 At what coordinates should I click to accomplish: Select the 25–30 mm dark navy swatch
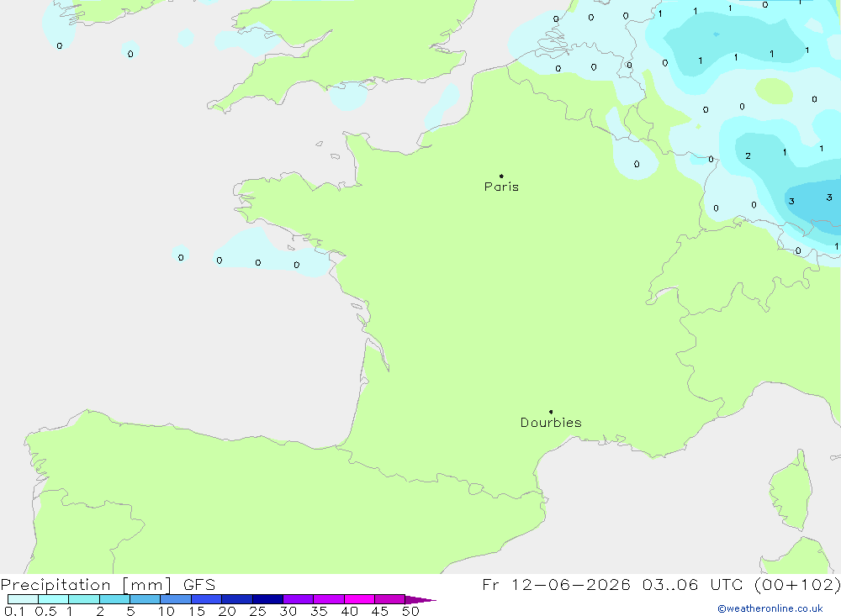pos(267,599)
